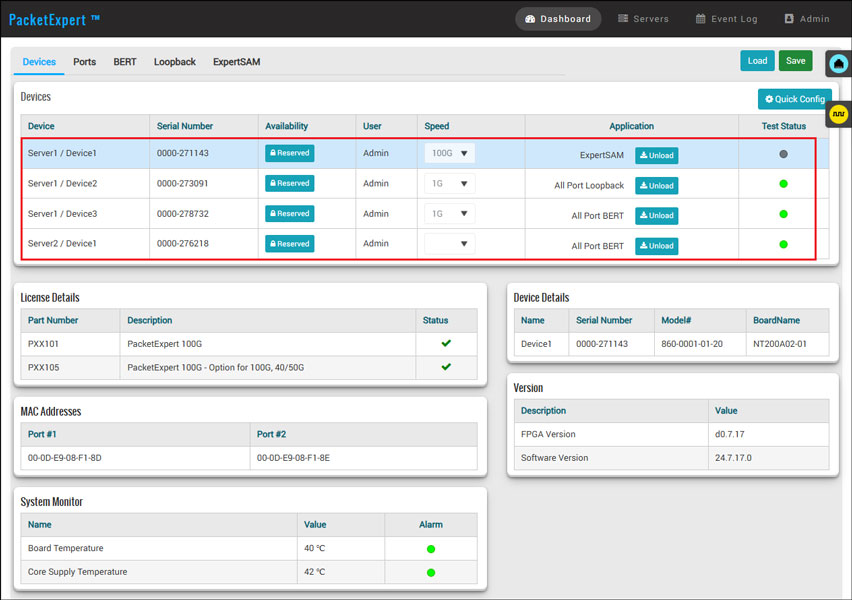Switch to the Loopback tab

click(174, 62)
